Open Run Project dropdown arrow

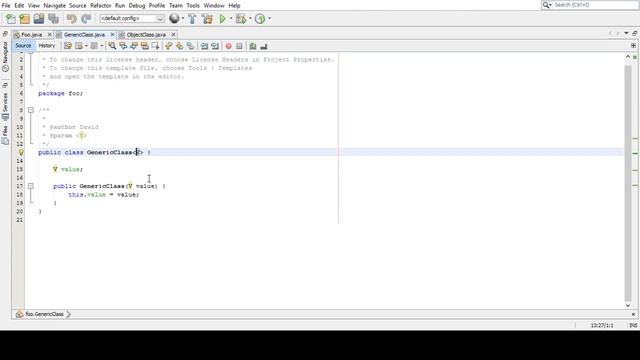[231, 19]
